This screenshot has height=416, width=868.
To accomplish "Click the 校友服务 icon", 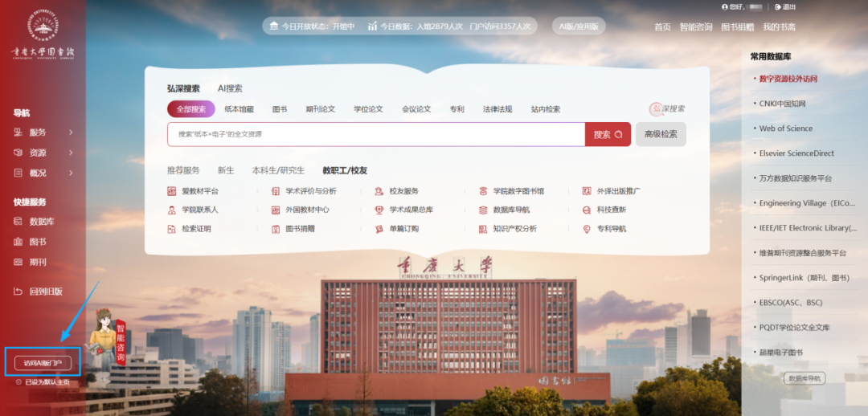I will tap(379, 191).
